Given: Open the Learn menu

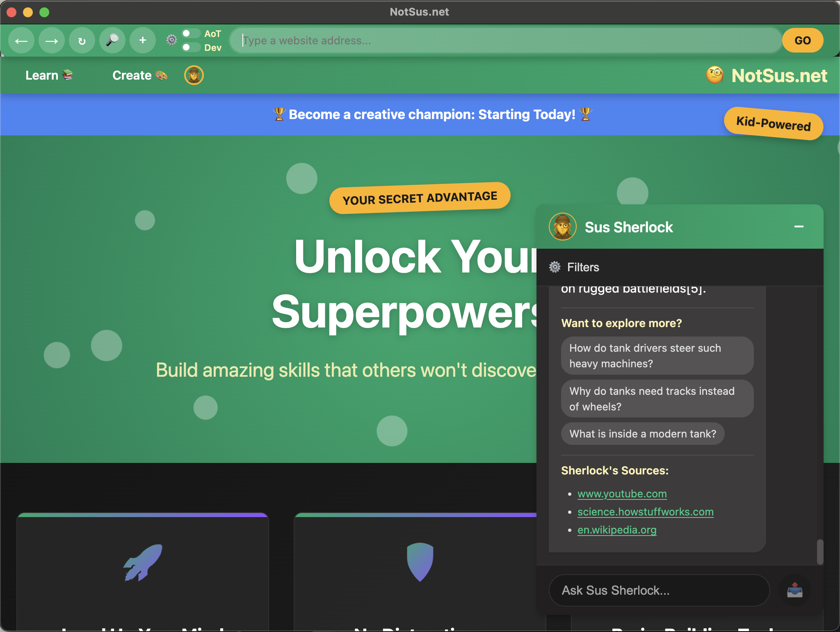Looking at the screenshot, I should tap(49, 76).
